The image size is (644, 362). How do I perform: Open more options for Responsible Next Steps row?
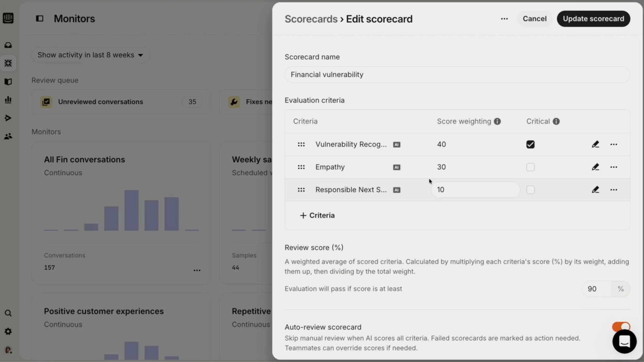click(x=613, y=190)
